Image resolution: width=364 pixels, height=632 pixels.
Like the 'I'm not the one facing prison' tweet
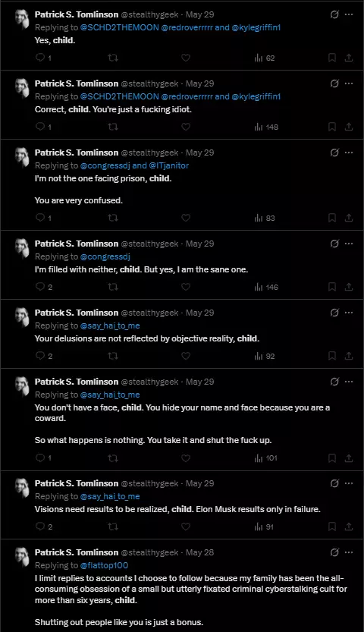tap(186, 218)
